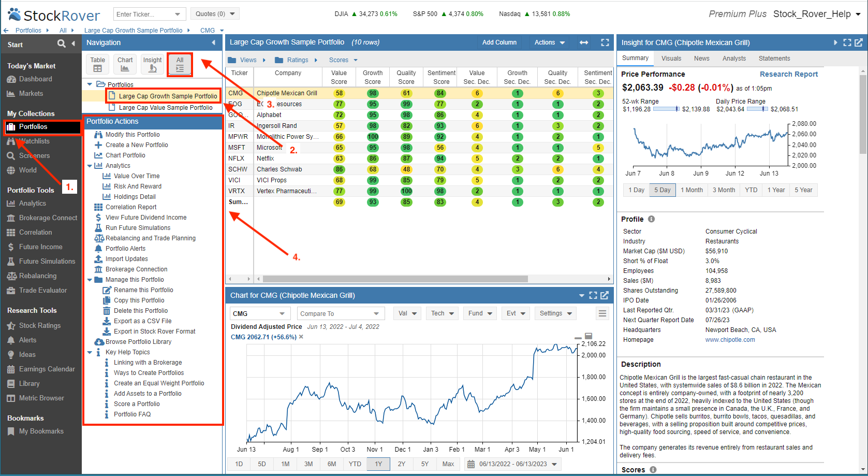Click the Insight panel vertical scrollbar
Image resolution: width=868 pixels, height=476 pixels.
point(863,114)
